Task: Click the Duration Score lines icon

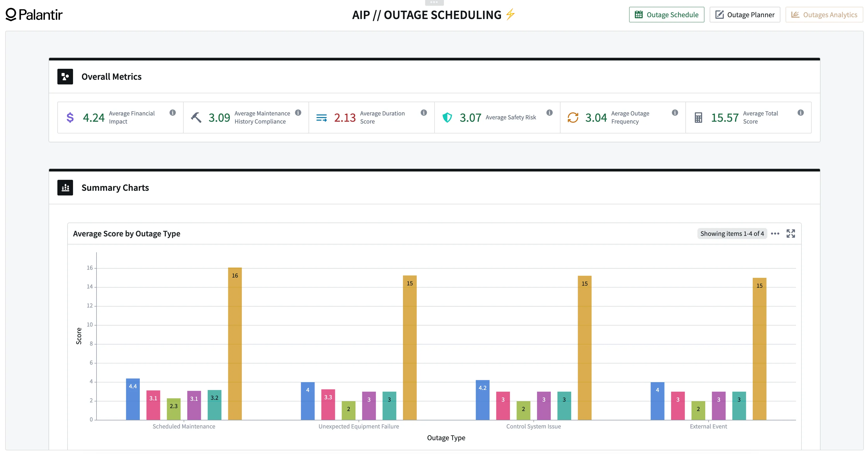Action: pos(321,118)
